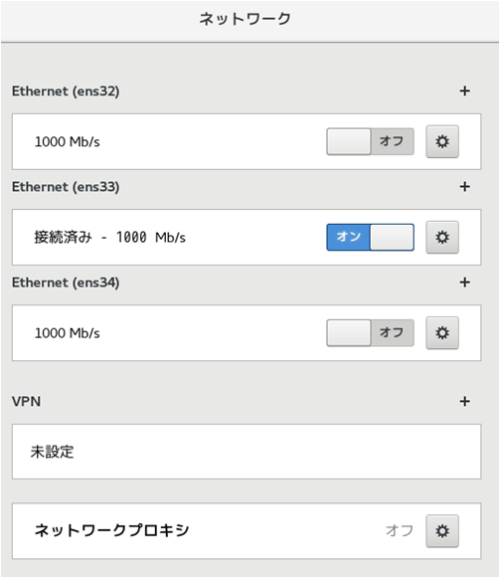Open the network proxy gear settings
Viewport: 500px width, 578px height.
442,531
